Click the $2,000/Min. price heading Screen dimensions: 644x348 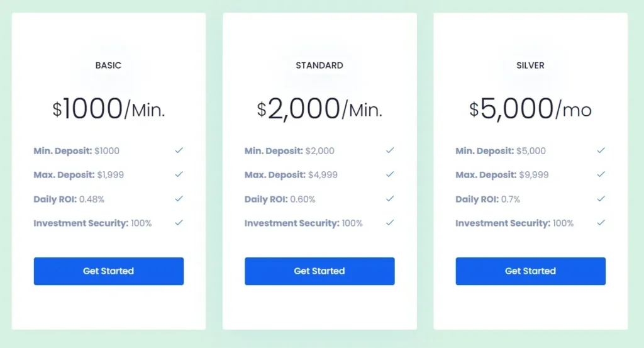[x=319, y=109]
